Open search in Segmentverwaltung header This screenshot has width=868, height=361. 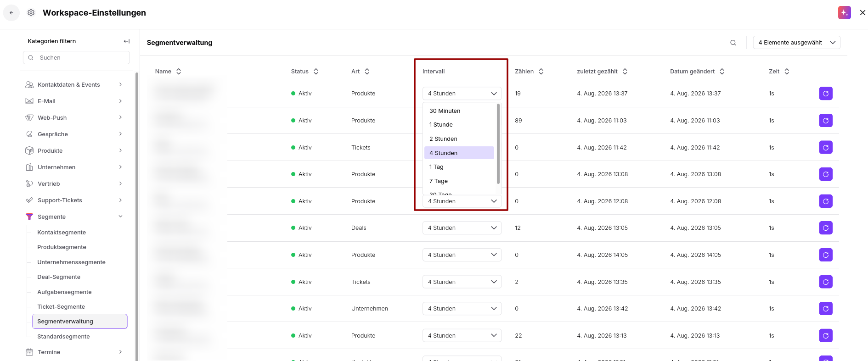(x=733, y=43)
